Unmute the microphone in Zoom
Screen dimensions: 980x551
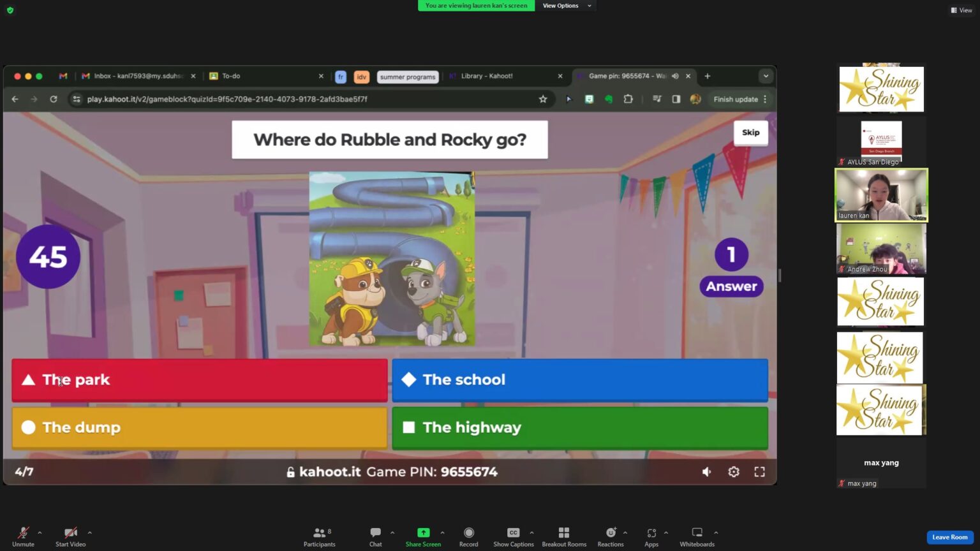coord(23,537)
